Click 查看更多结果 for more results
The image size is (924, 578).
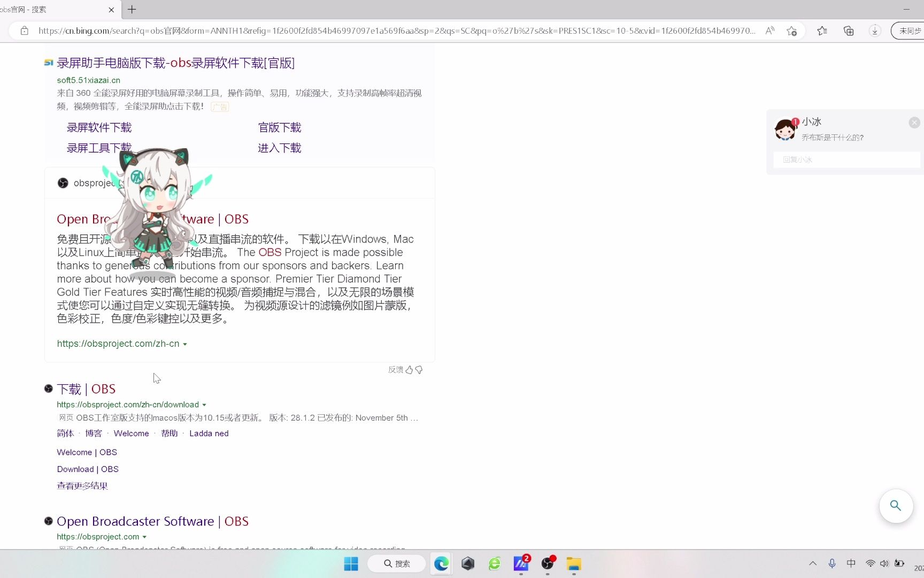click(82, 486)
